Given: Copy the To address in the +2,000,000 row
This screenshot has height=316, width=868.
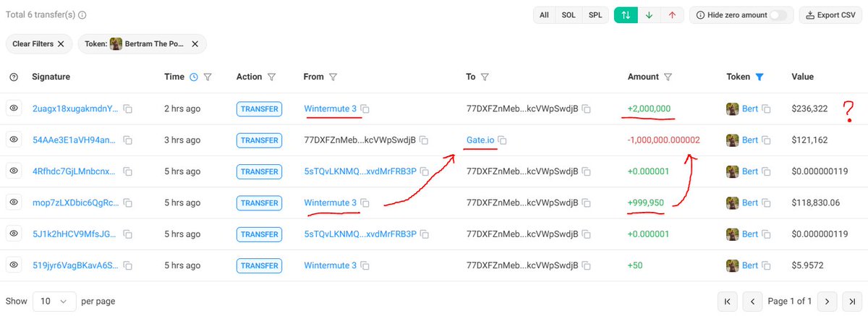Looking at the screenshot, I should click(x=587, y=108).
